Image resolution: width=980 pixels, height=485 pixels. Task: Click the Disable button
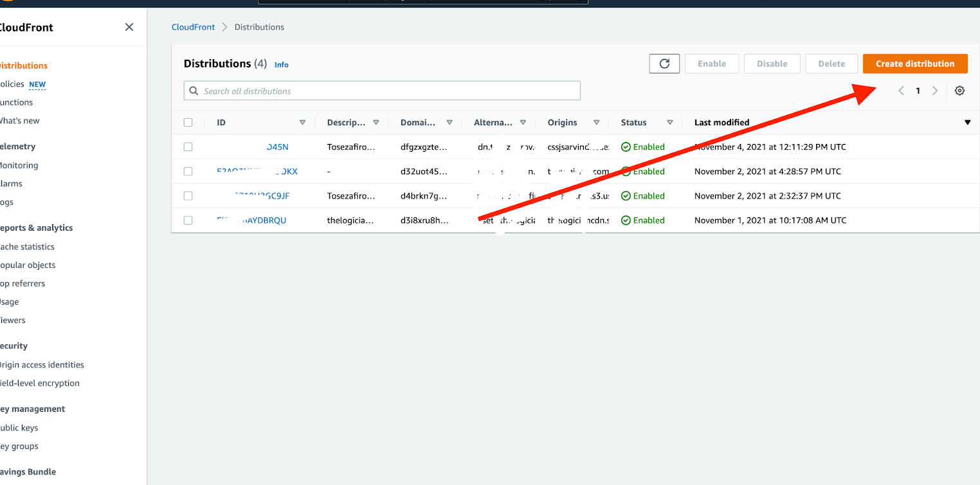772,64
